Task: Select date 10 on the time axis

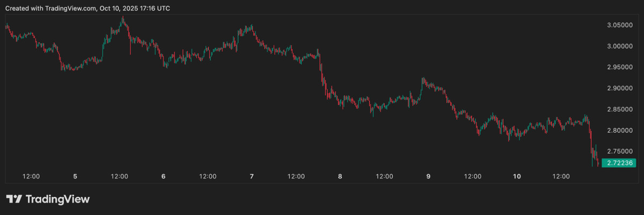Action: [x=517, y=176]
